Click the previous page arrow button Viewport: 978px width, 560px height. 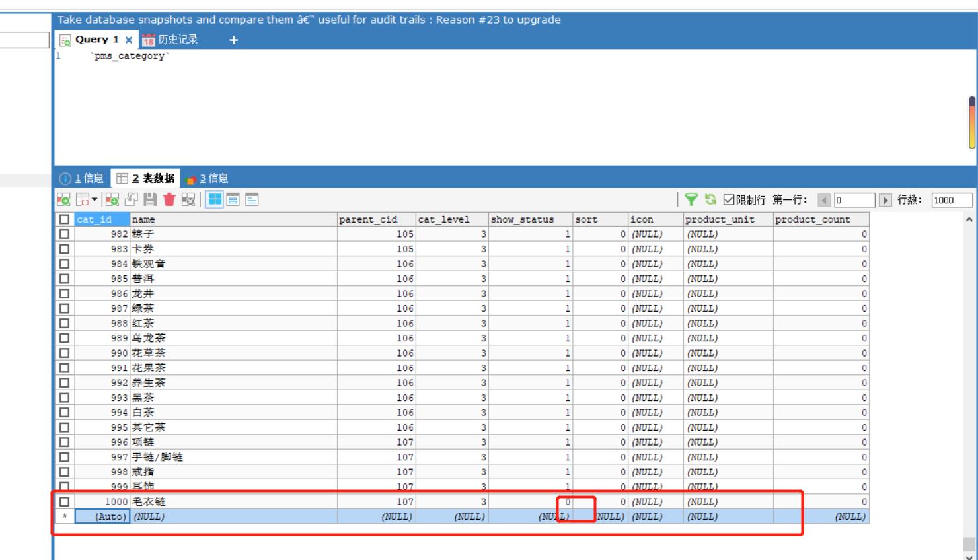(824, 200)
